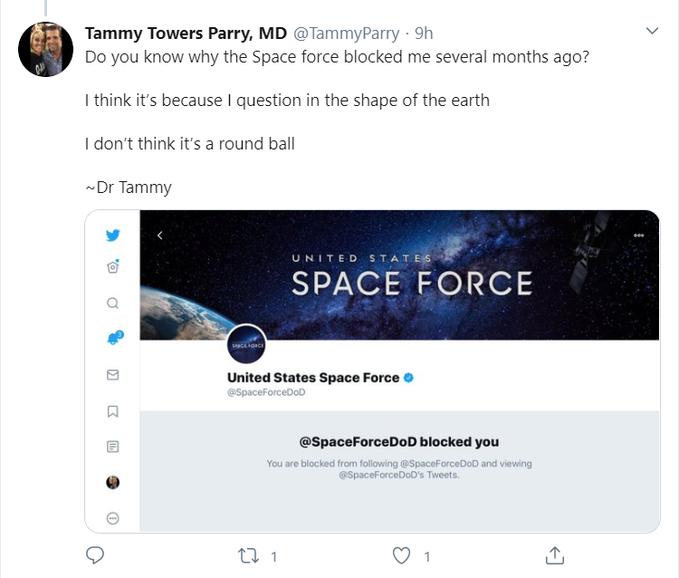This screenshot has width=679, height=578.
Task: Click the home icon in sidebar
Action: pyautogui.click(x=113, y=267)
